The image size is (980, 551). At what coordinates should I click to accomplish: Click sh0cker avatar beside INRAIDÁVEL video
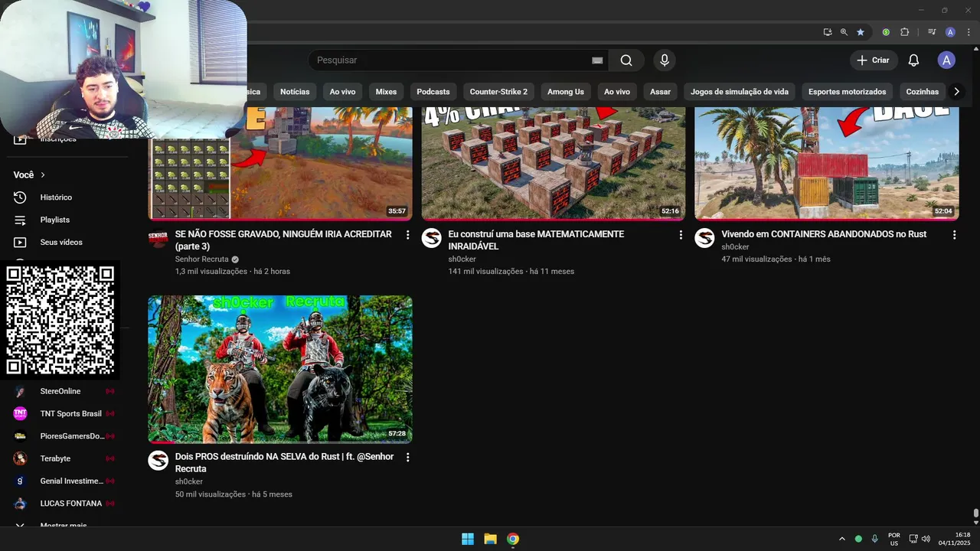coord(432,238)
